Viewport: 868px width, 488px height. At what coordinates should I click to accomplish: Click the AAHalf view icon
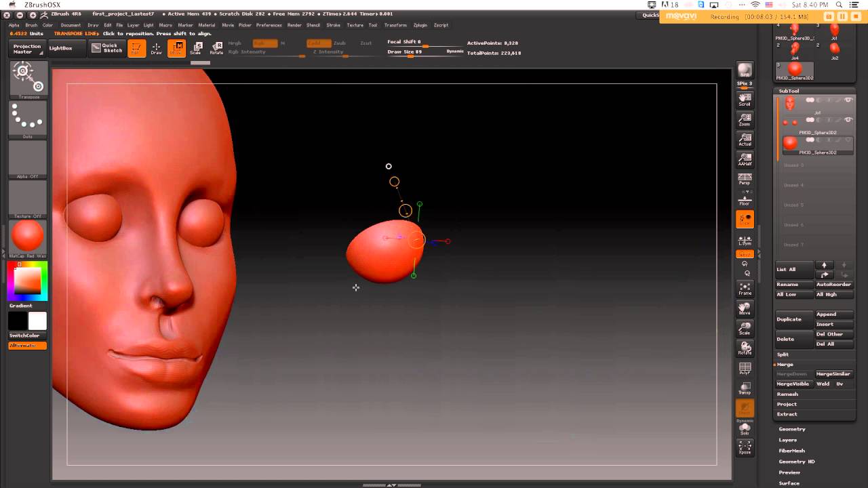[745, 159]
